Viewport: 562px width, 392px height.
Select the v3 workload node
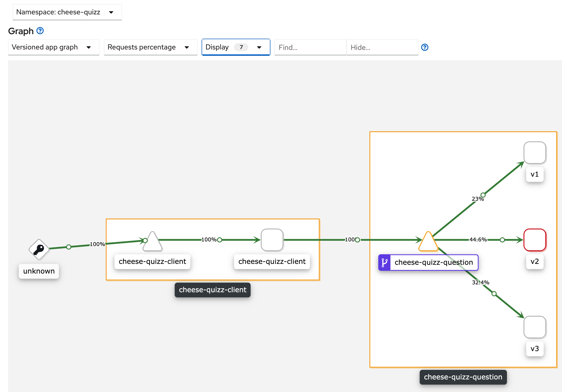coord(535,327)
